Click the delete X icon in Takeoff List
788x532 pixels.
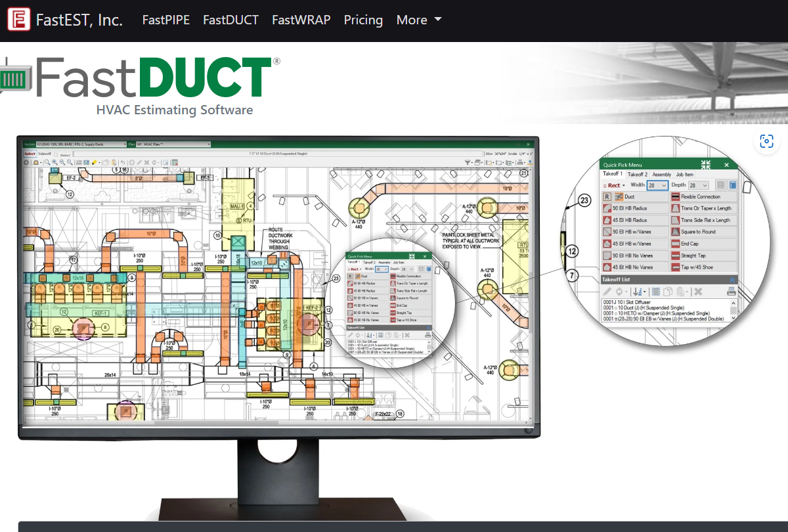tap(699, 291)
